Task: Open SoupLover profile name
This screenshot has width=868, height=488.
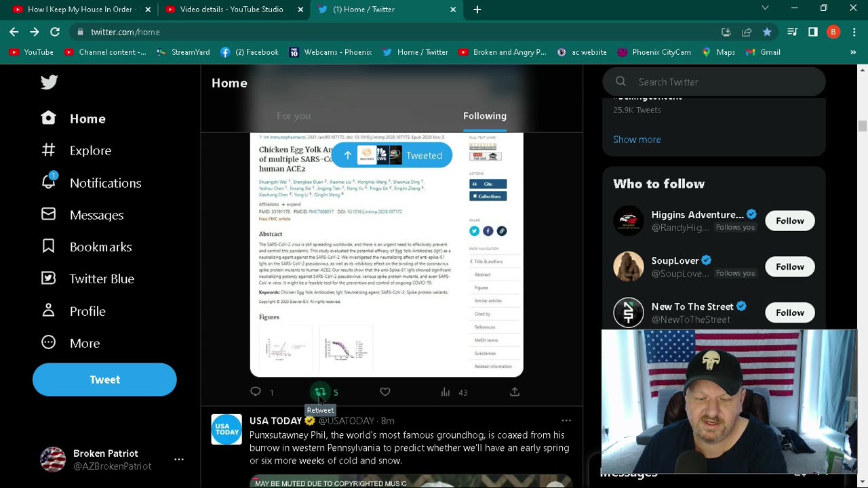Action: [675, 261]
